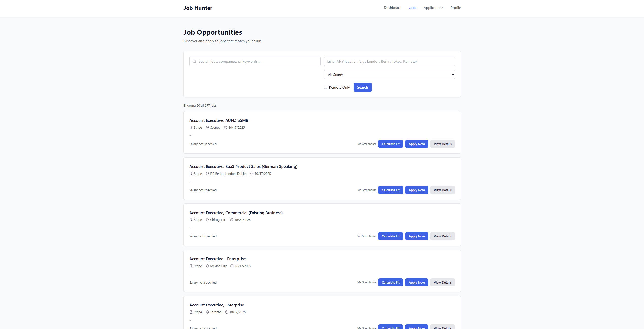Calculate Fit for AUNZ SSMB job
The image size is (644, 329).
[x=390, y=144]
